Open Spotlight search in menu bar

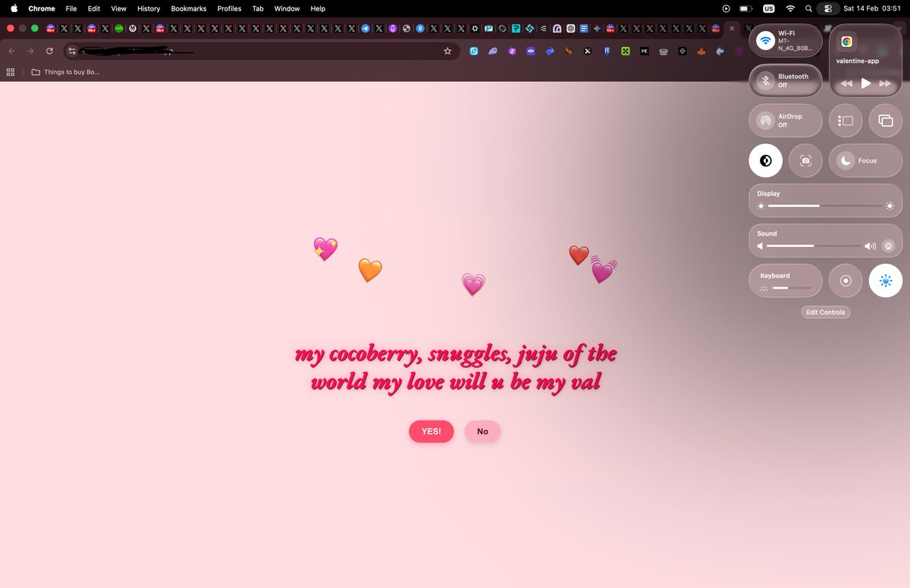(x=809, y=8)
